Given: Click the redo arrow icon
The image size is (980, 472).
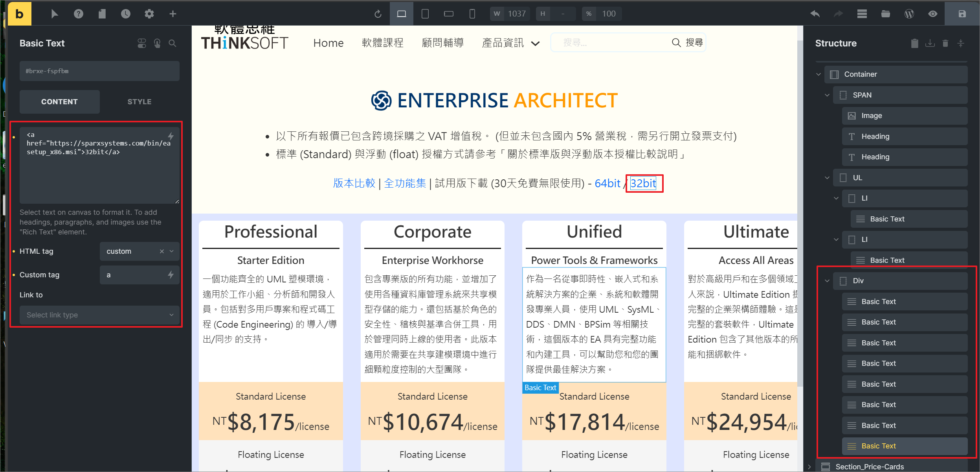Looking at the screenshot, I should coord(839,14).
